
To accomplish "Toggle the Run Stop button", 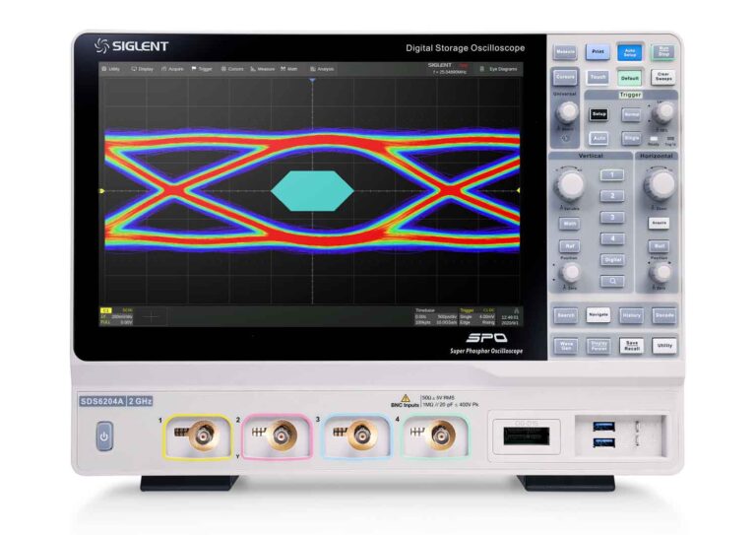I will point(663,51).
